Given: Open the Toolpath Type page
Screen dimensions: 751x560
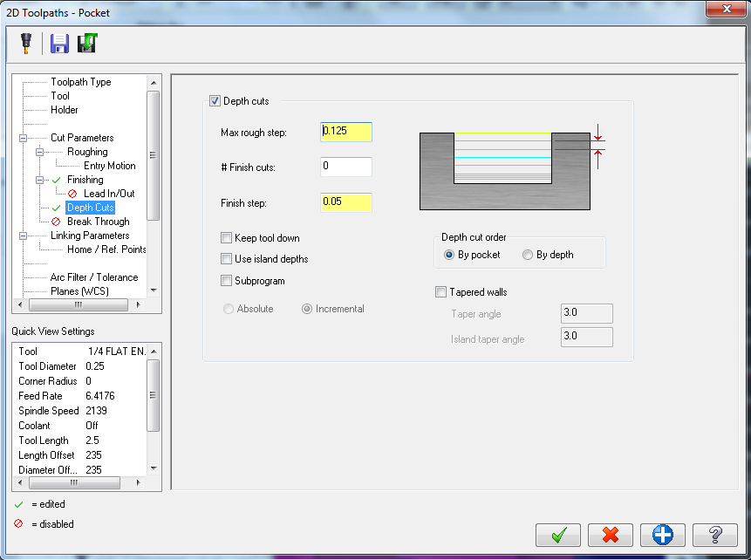Looking at the screenshot, I should (x=80, y=82).
